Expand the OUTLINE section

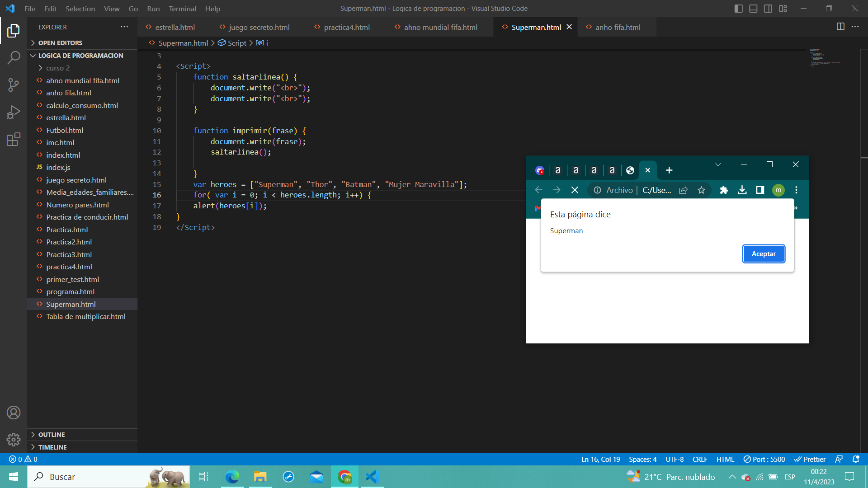pos(52,435)
